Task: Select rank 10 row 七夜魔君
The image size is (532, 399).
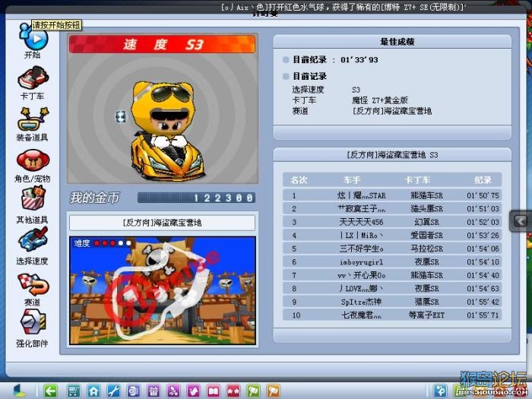Action: [x=392, y=315]
